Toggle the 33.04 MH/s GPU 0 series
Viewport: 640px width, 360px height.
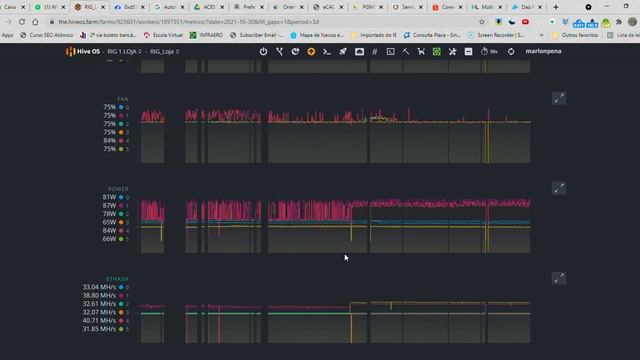106,287
